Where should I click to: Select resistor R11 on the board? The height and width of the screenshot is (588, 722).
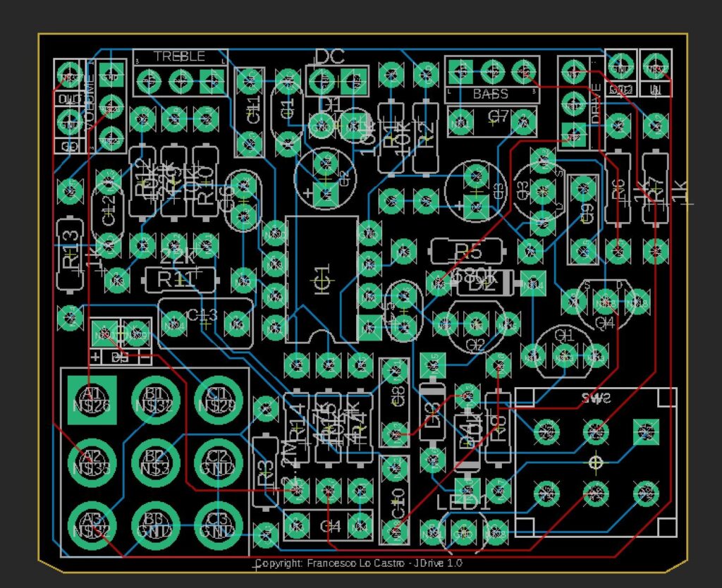[x=178, y=280]
